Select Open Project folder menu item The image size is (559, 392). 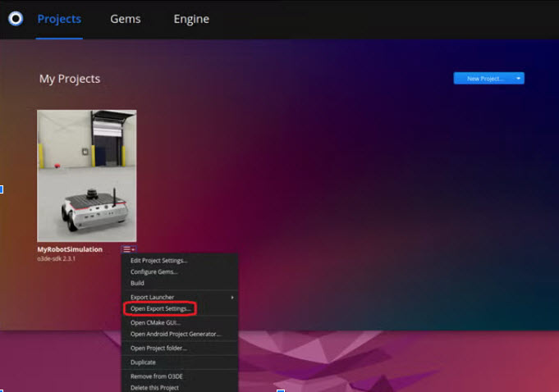point(158,348)
